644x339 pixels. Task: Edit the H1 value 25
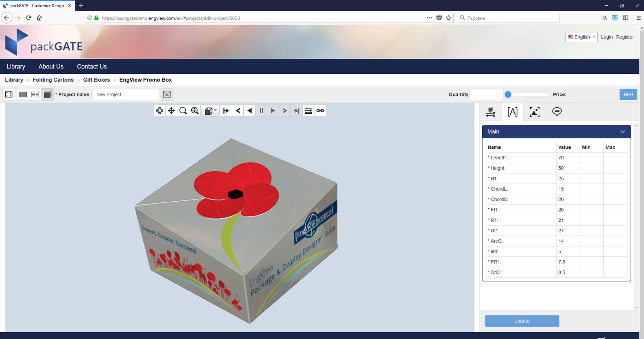coord(568,179)
